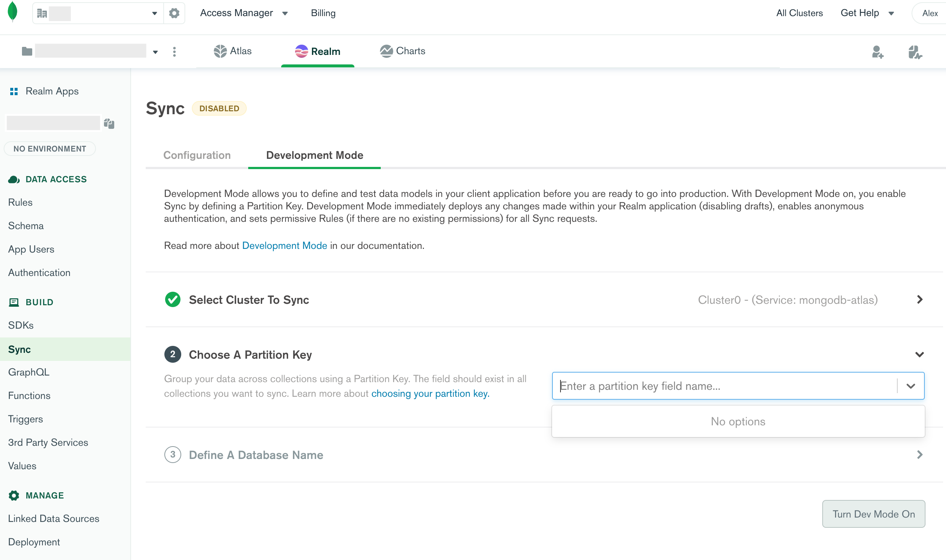Open project options three-dot menu
946x560 pixels.
[x=174, y=52]
